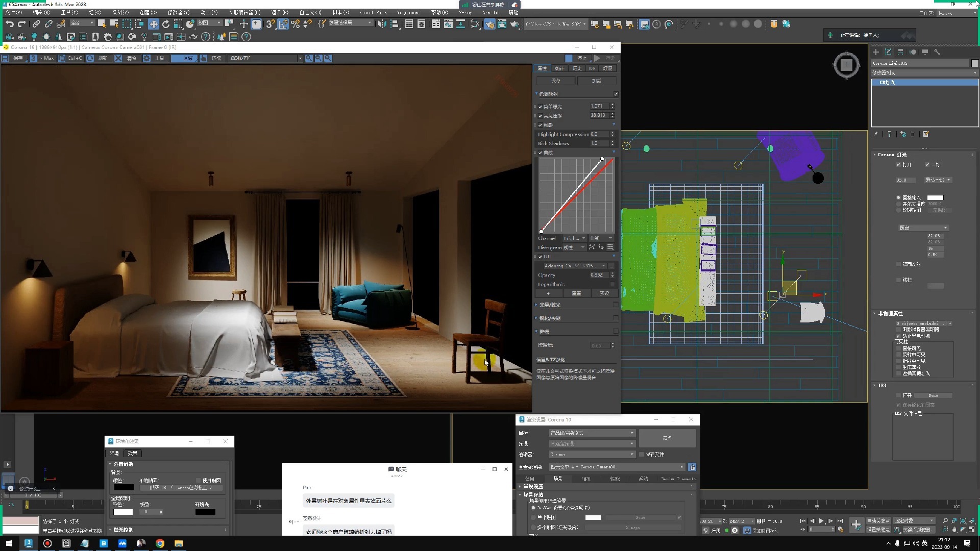The image size is (980, 551).
Task: Click the zoom to fit magnifier icon
Action: point(328,58)
